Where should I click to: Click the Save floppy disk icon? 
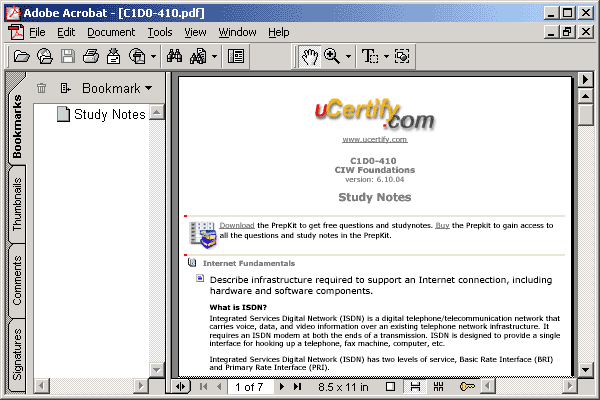click(68, 57)
